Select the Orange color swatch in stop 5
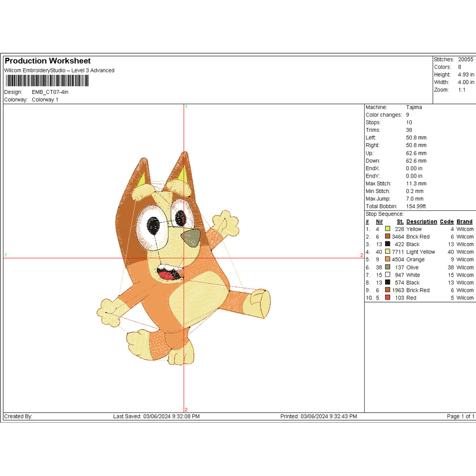This screenshot has height=476, width=476. tap(387, 259)
